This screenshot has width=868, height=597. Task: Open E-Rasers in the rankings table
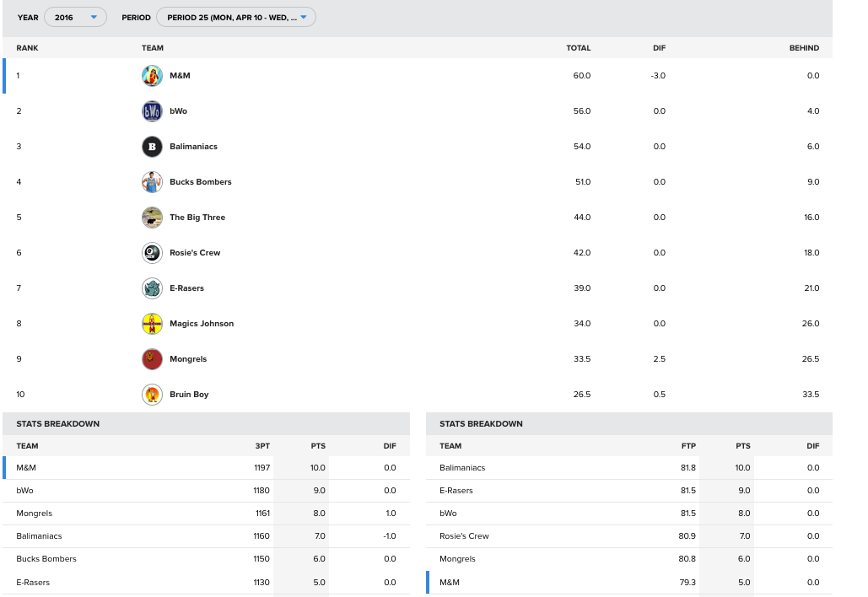pos(186,288)
